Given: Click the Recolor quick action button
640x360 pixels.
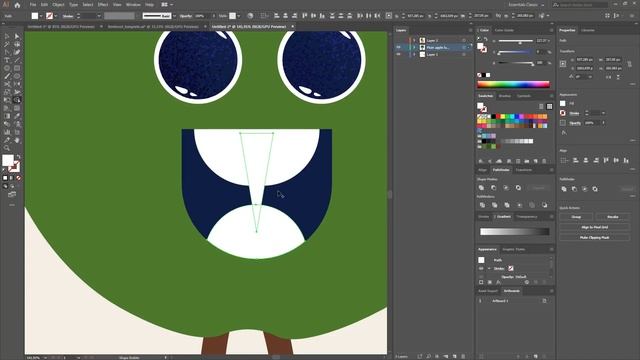Looking at the screenshot, I should pos(613,217).
